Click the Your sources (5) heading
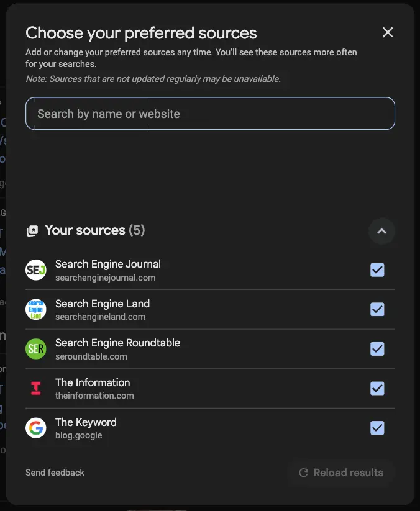 94,230
